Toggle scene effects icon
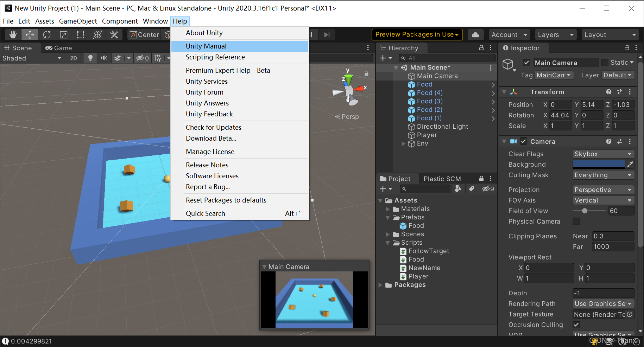 (118, 58)
